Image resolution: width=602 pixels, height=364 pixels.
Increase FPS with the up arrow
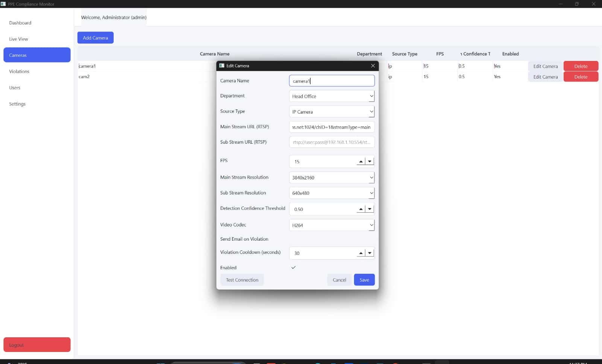361,161
